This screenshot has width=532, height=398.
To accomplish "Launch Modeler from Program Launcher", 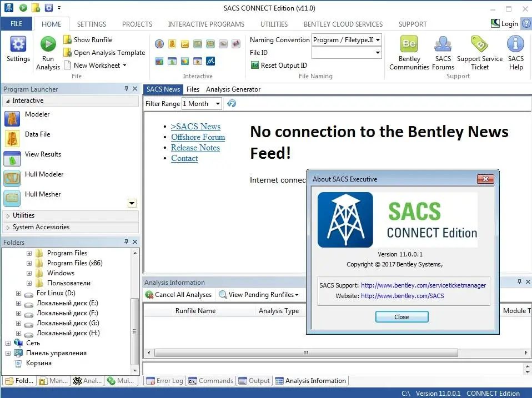I will coord(12,119).
